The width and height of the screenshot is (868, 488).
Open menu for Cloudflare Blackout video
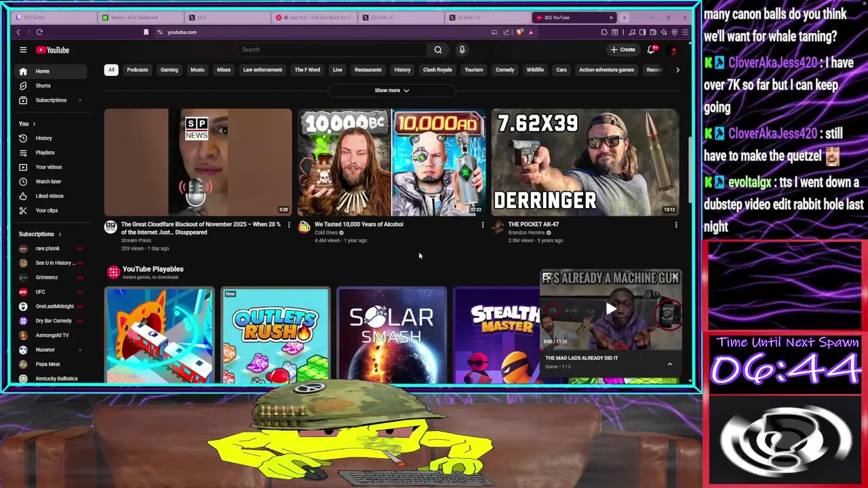coord(289,224)
